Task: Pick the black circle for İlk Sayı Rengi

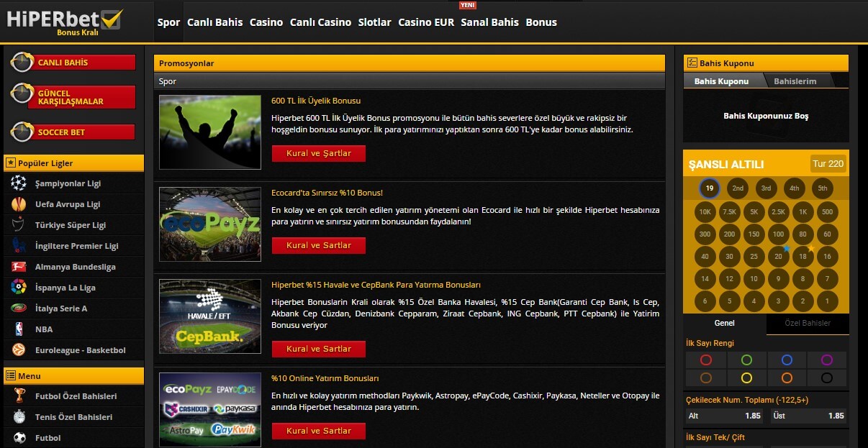Action: tap(827, 378)
